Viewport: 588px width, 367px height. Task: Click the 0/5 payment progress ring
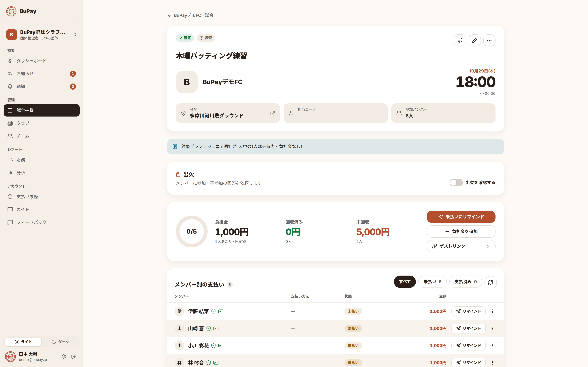tap(191, 232)
